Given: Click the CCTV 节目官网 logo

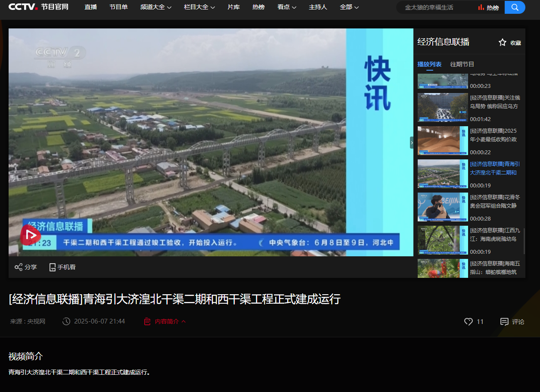Looking at the screenshot, I should (x=38, y=7).
